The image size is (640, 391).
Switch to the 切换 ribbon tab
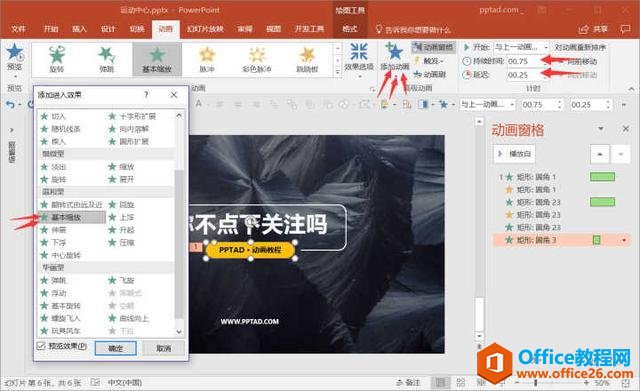pyautogui.click(x=137, y=29)
